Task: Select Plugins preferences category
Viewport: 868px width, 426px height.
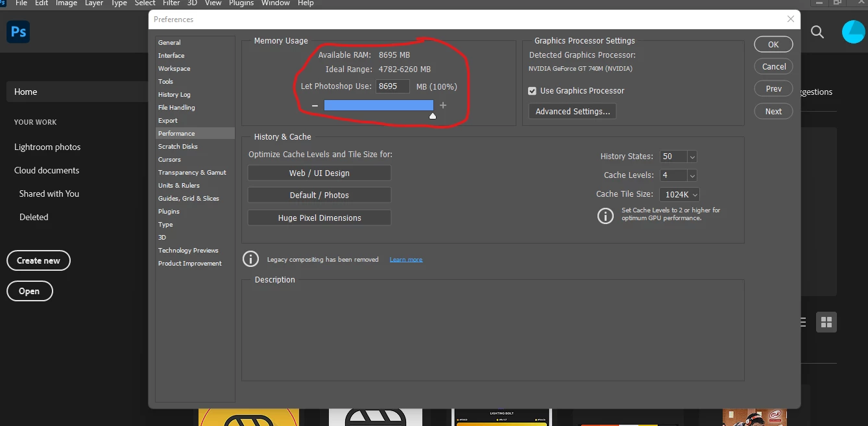Action: [x=195, y=211]
